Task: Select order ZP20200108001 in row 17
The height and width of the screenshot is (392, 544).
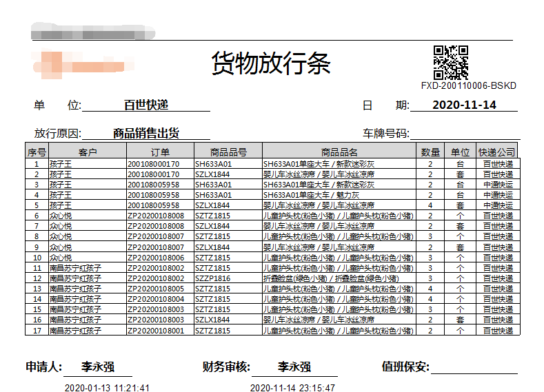Action: coord(156,331)
